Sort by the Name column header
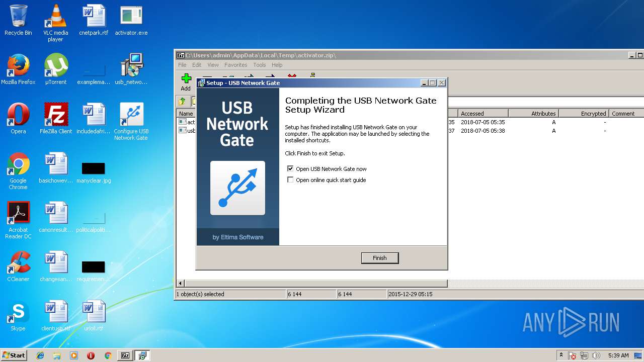The height and width of the screenshot is (362, 644). 186,114
